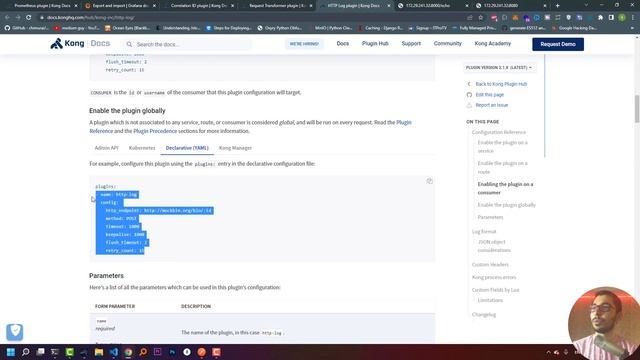640x360 pixels.
Task: Click the arrow beside Back to Kong Plugin Hub
Action: [x=469, y=84]
